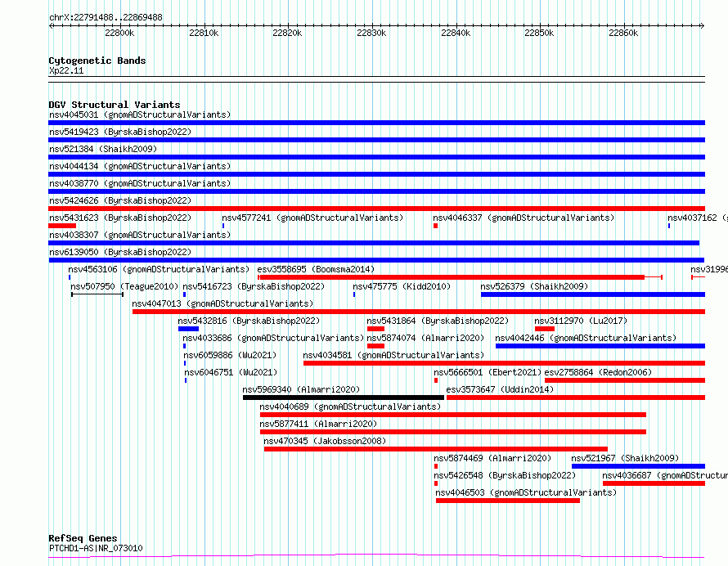Click the chrX:22791488..22869488 coordinates text
Screen dimensions: 728x566
(x=106, y=18)
